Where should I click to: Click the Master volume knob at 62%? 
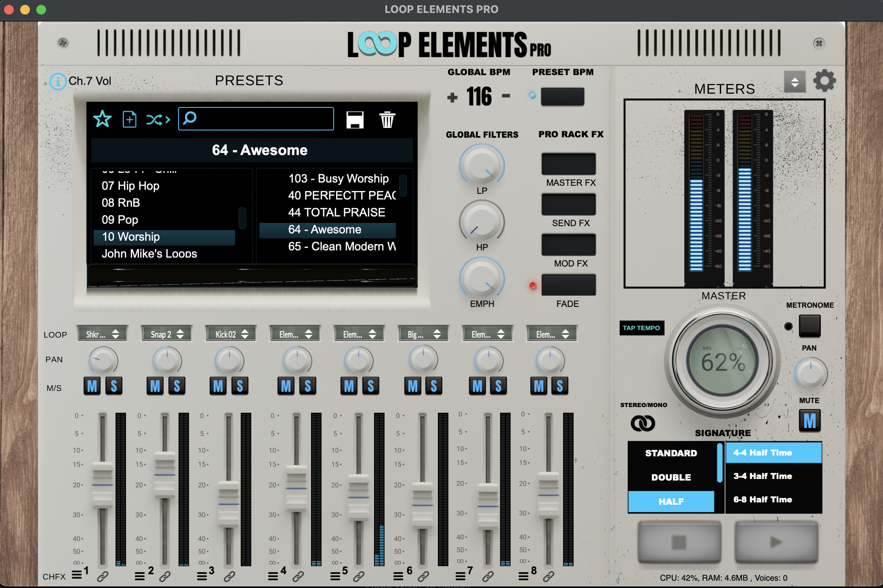(x=723, y=361)
